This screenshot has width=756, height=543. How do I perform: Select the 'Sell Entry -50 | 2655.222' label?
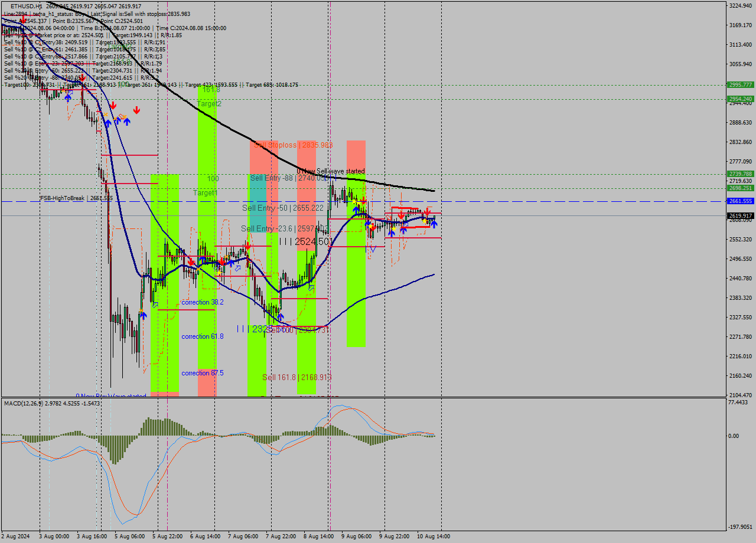(x=283, y=208)
